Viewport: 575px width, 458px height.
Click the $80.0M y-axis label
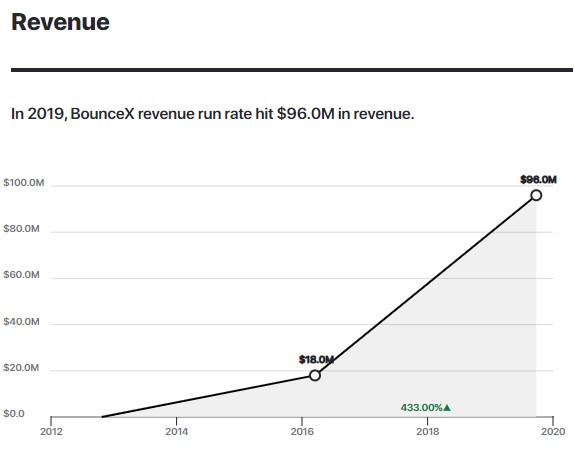coord(21,229)
